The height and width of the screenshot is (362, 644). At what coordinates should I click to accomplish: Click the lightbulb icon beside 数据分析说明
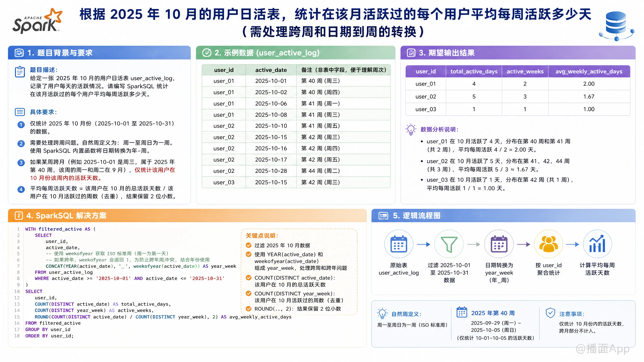coord(411,129)
